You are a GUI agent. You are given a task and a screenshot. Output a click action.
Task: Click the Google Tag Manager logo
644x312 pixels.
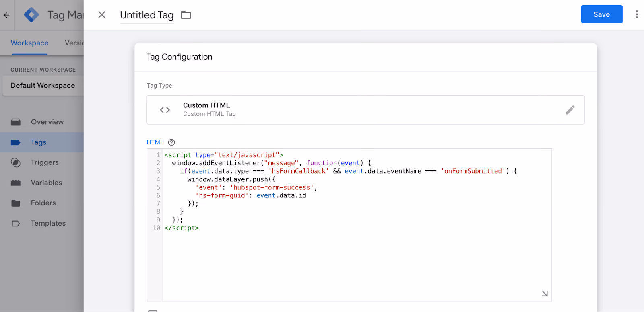(31, 15)
